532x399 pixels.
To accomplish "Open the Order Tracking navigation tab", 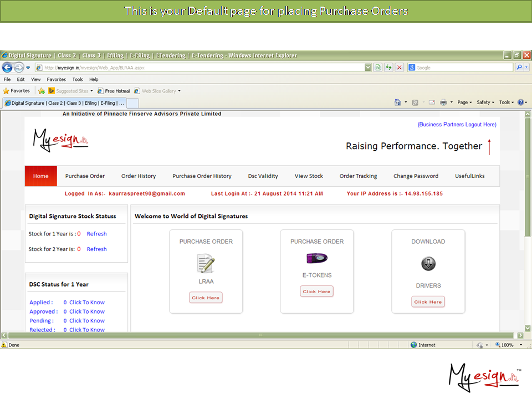I will (x=358, y=176).
